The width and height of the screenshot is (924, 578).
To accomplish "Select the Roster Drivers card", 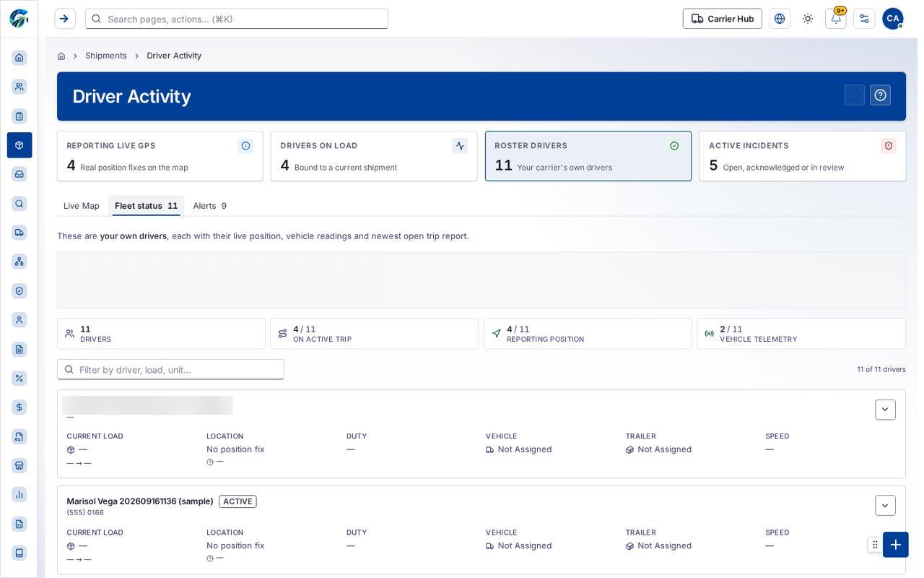I will point(588,156).
